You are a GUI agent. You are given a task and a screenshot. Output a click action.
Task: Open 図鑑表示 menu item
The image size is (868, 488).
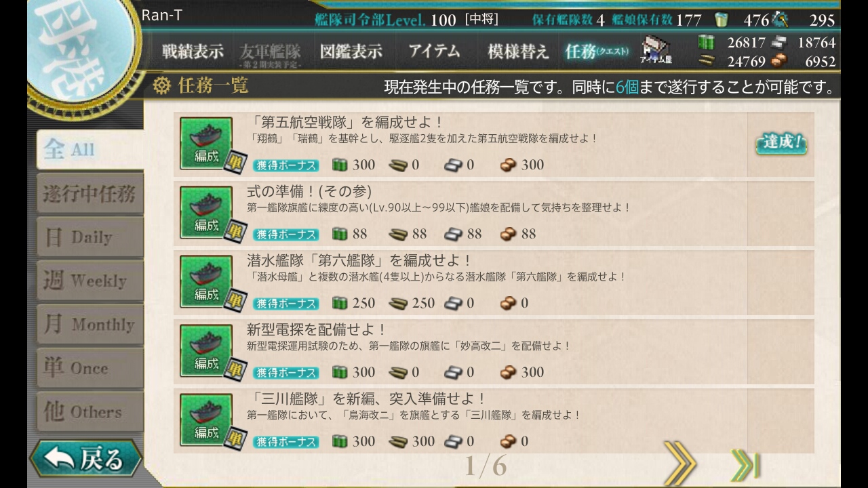coord(351,51)
